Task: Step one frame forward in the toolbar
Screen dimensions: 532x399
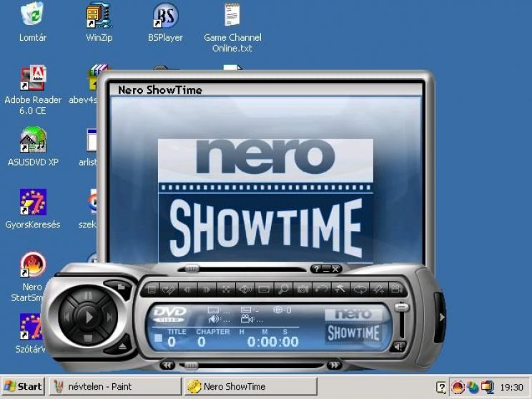Action: [x=207, y=290]
